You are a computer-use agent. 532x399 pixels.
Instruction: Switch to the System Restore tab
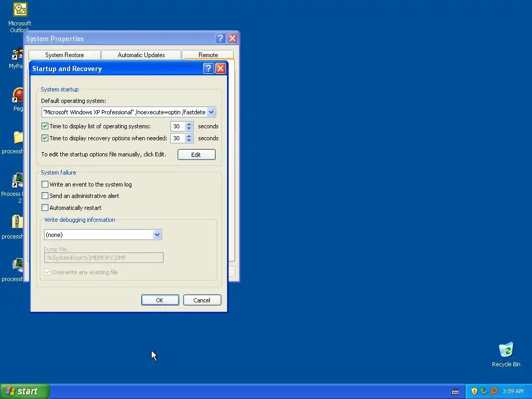pos(64,55)
